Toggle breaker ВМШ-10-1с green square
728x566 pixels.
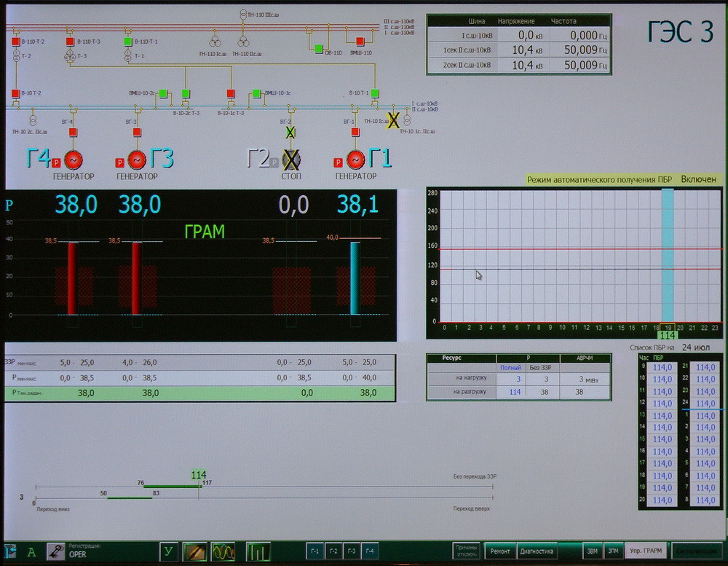pyautogui.click(x=256, y=93)
